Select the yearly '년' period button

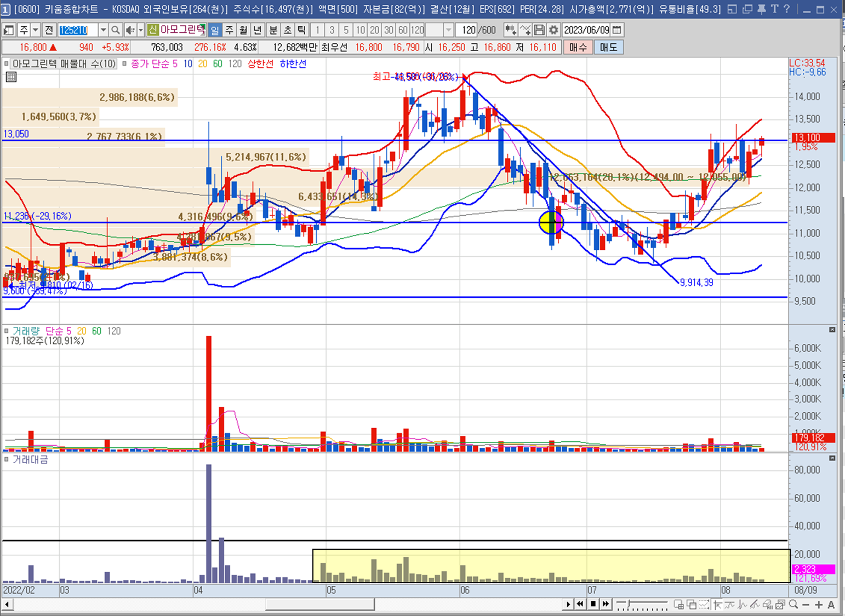[x=258, y=30]
